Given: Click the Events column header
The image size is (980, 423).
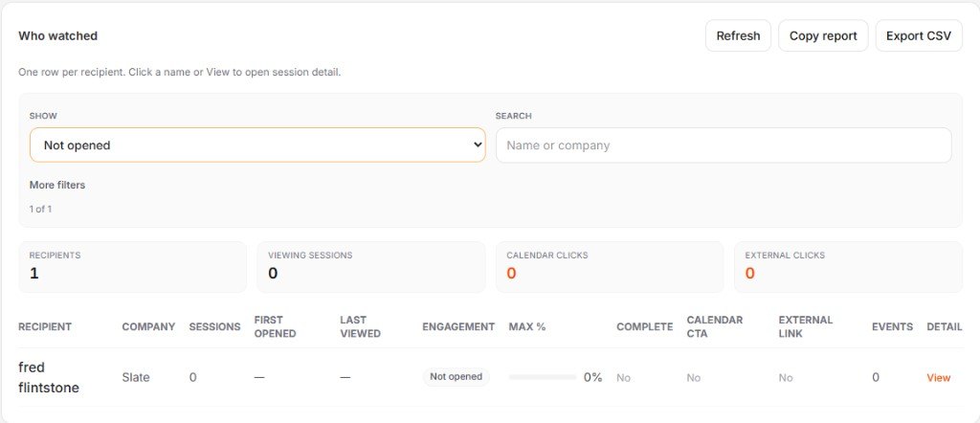Looking at the screenshot, I should [x=892, y=326].
